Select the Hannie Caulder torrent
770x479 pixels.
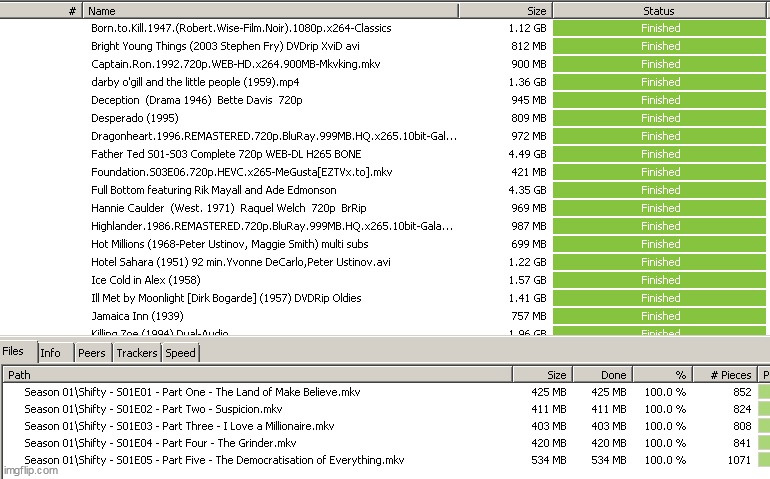[x=228, y=208]
